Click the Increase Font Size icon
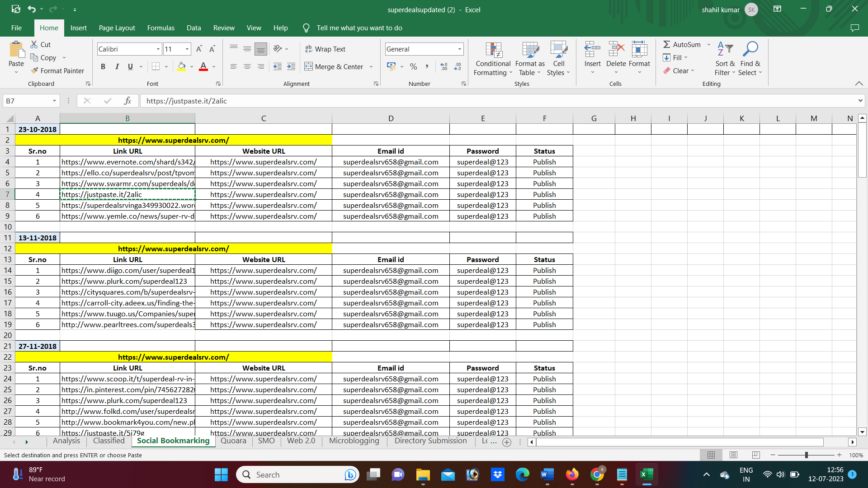The image size is (868, 488). 199,49
